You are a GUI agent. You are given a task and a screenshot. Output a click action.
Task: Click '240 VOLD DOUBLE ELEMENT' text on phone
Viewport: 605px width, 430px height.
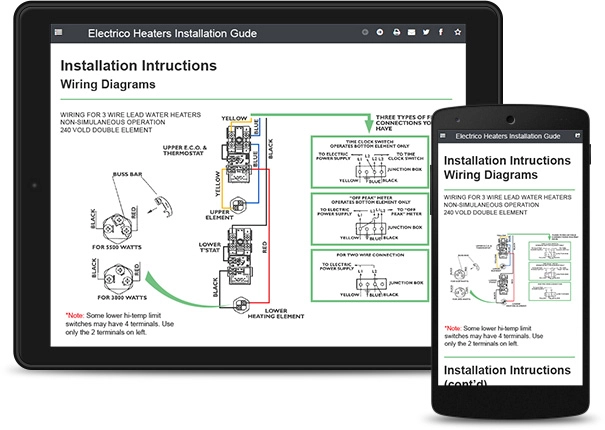click(485, 213)
